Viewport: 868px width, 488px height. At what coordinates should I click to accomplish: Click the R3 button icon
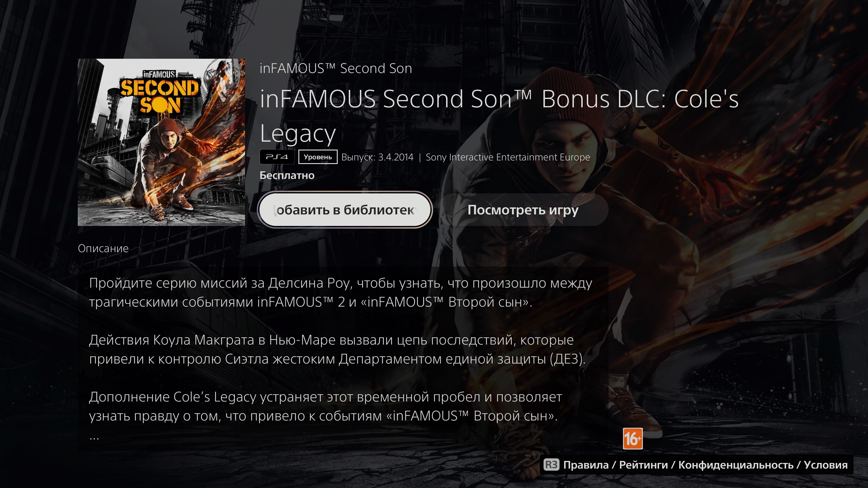[x=551, y=465]
